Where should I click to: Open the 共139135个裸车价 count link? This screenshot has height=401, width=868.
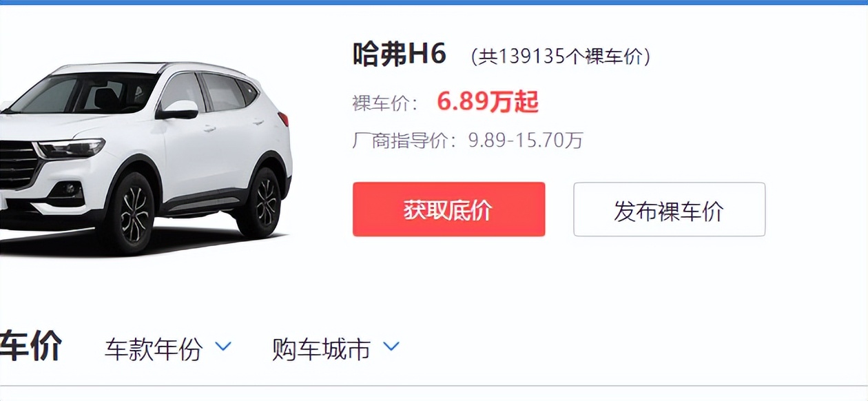tap(561, 56)
